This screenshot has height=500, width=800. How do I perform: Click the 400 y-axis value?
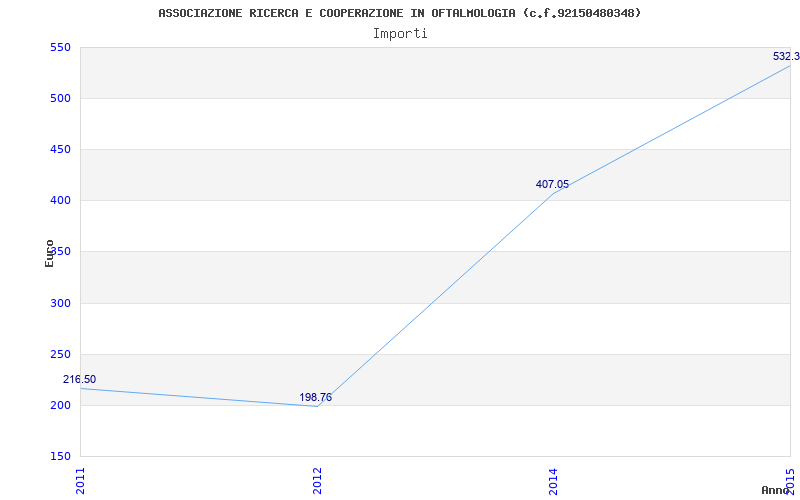(x=60, y=201)
